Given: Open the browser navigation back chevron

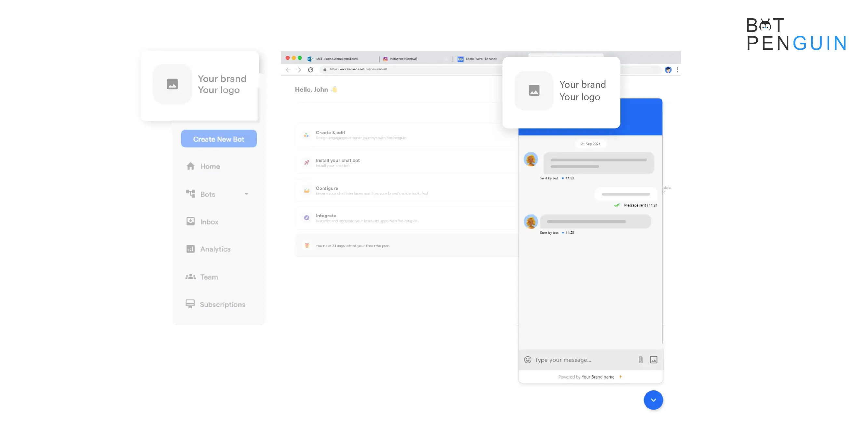Looking at the screenshot, I should 289,69.
